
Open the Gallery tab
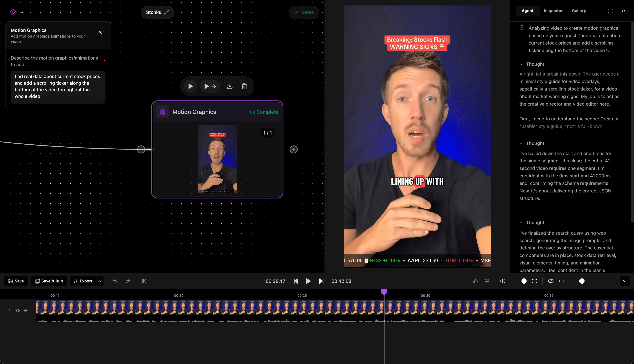click(x=579, y=11)
